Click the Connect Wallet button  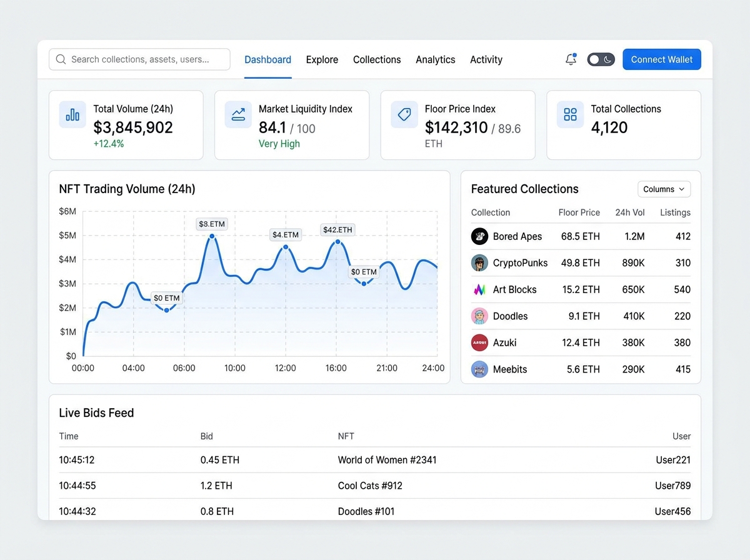point(662,59)
